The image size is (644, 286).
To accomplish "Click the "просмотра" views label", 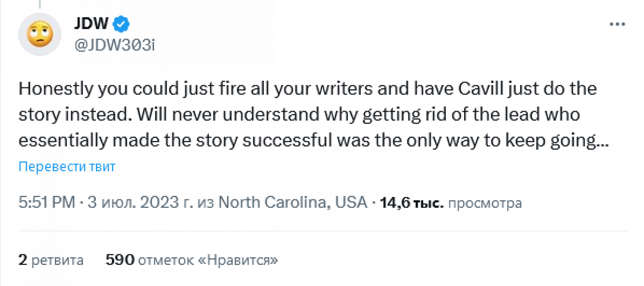I will pyautogui.click(x=485, y=203).
